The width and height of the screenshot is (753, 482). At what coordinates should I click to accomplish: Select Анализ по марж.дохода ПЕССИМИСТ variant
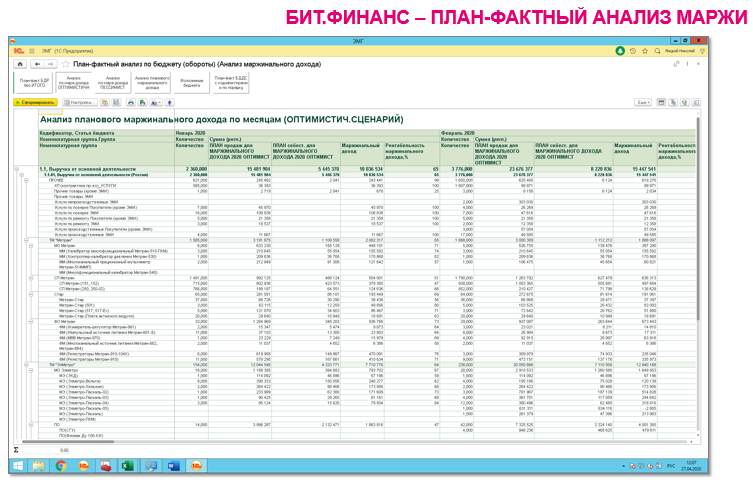click(113, 83)
